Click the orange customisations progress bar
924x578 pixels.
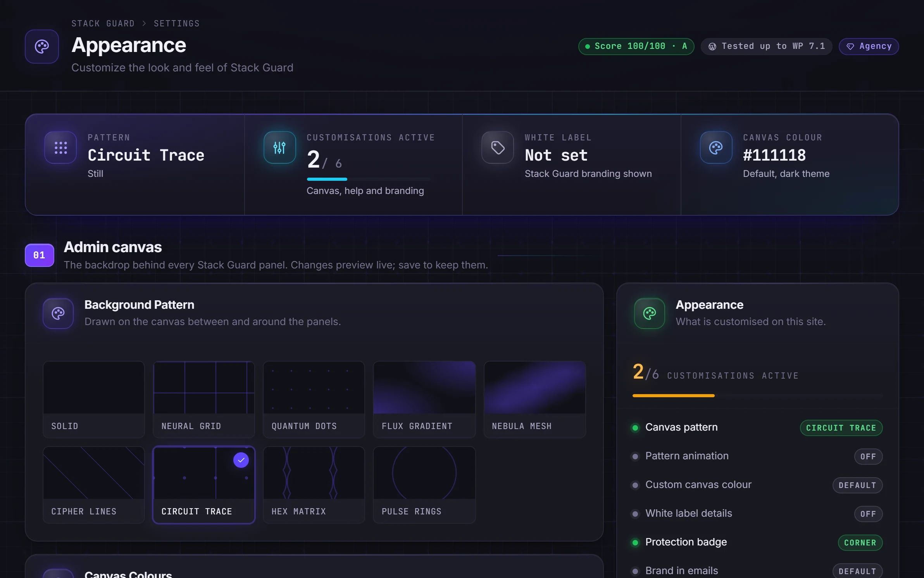674,396
